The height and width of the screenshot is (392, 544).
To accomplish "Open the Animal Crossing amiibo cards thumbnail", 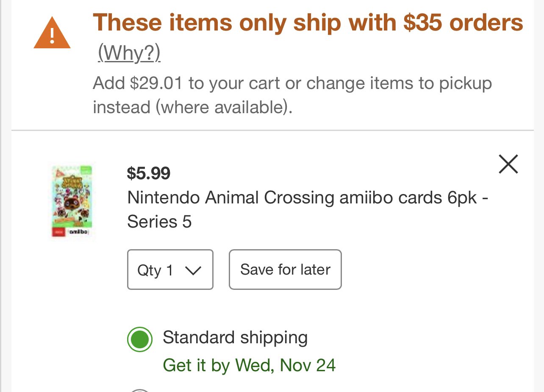I will [x=72, y=201].
